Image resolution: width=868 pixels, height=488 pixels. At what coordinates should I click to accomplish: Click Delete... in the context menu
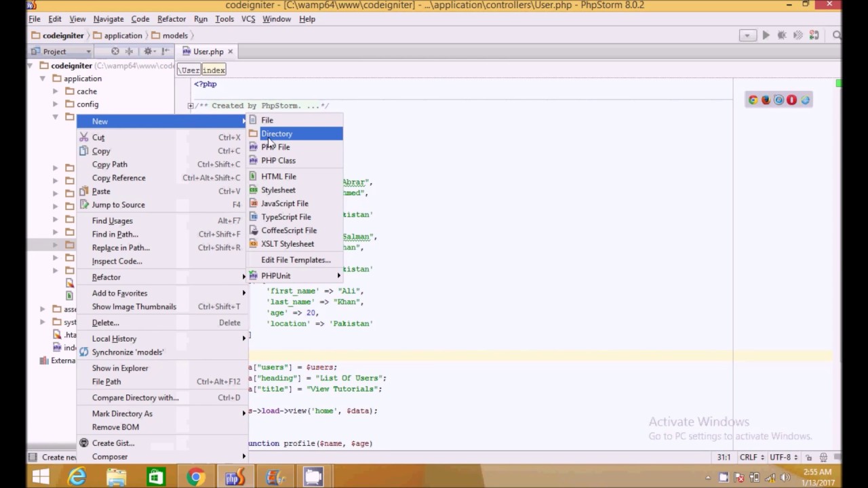[x=161, y=323]
